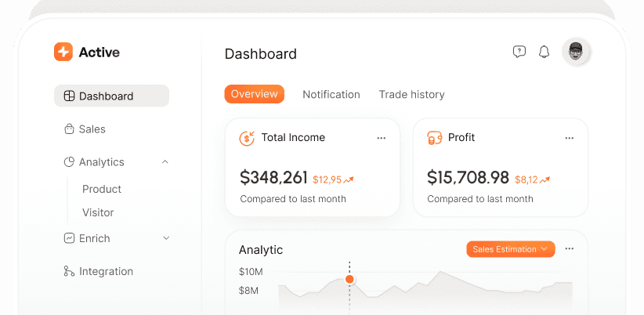The width and height of the screenshot is (644, 315).
Task: Open the Analytic card more options menu
Action: pyautogui.click(x=570, y=249)
